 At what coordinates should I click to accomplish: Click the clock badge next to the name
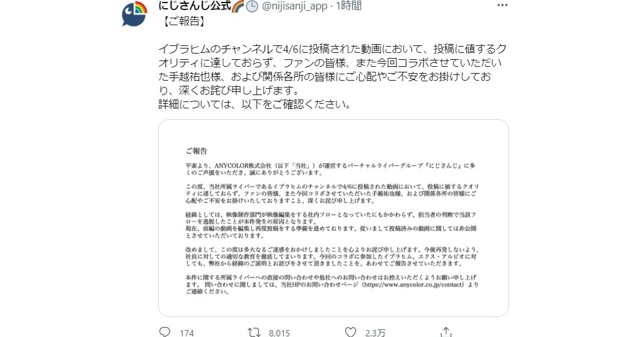tap(251, 7)
